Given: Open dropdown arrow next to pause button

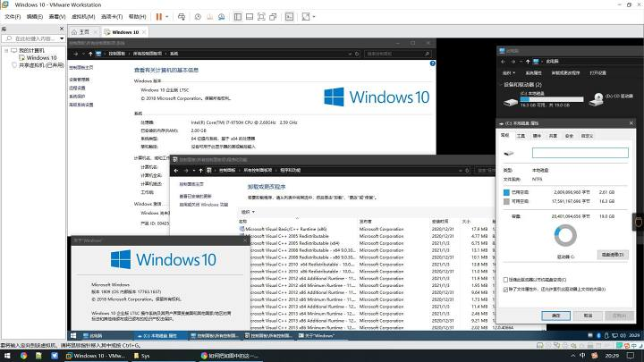Looking at the screenshot, I should (169, 16).
